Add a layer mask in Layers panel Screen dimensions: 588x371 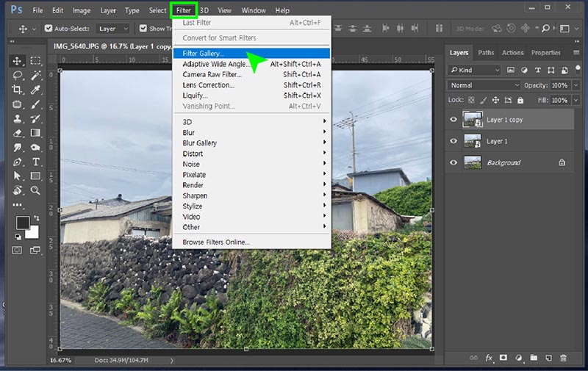(x=503, y=358)
